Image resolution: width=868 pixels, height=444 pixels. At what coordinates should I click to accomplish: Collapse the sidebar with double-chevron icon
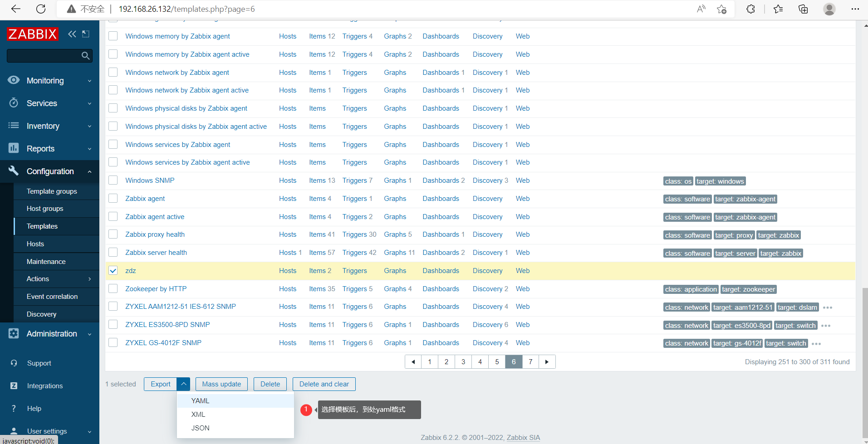click(72, 34)
